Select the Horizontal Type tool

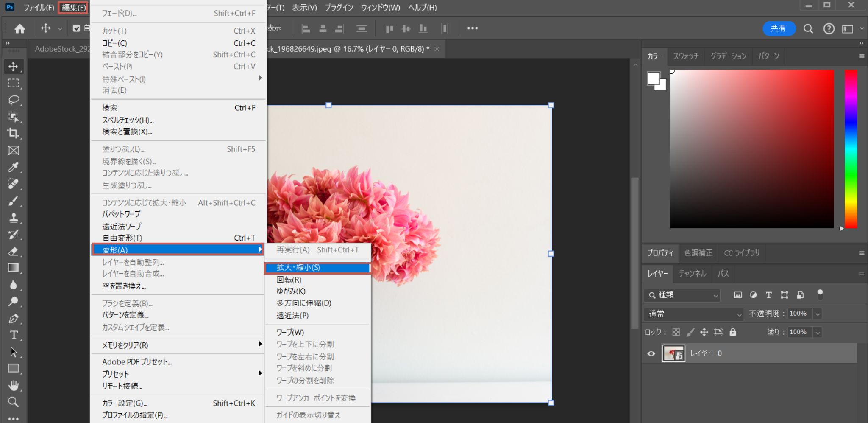click(x=13, y=335)
